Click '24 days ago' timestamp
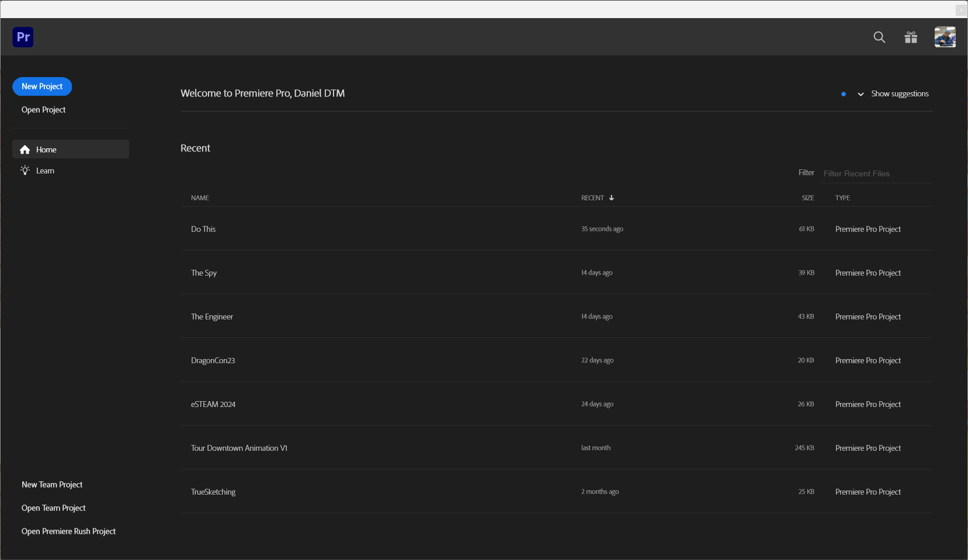 (597, 404)
